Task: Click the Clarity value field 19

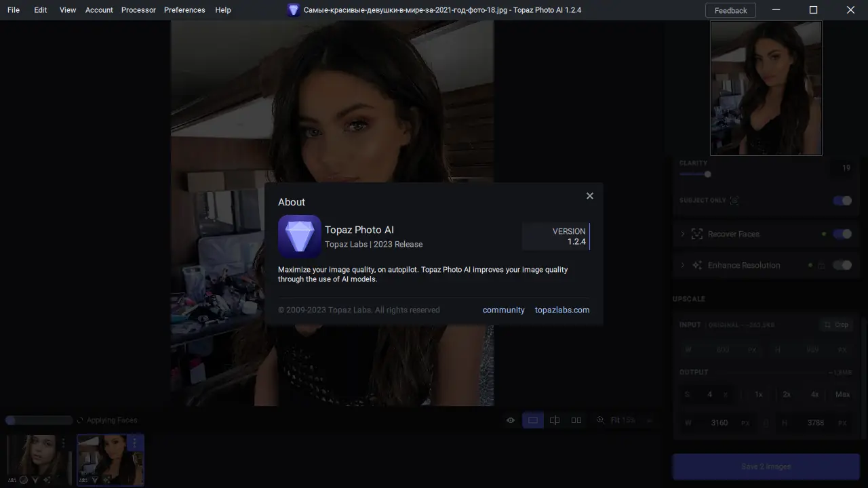Action: coord(842,168)
